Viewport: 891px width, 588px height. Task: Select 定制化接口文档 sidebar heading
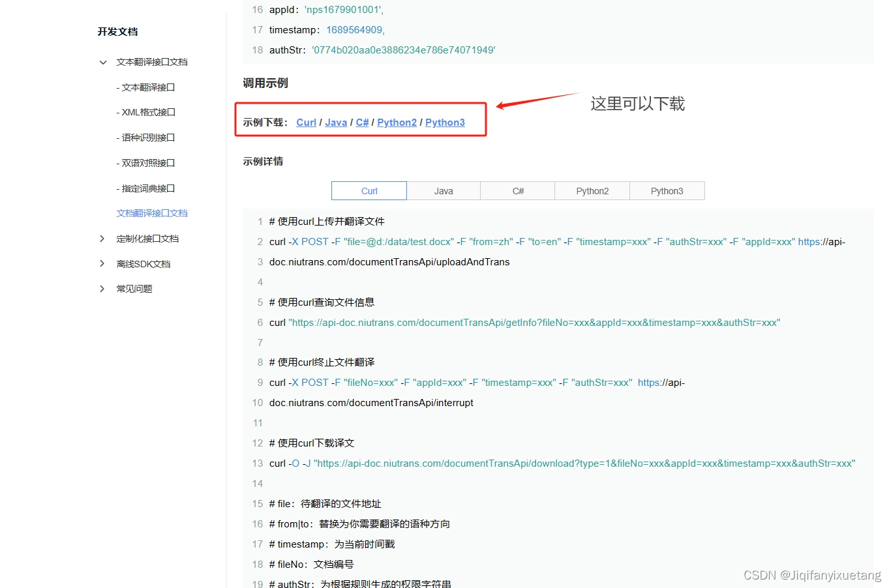coord(147,239)
